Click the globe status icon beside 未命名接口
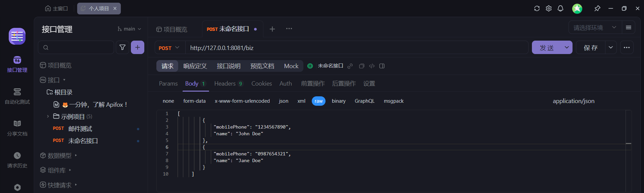The width and height of the screenshot is (644, 193). [310, 66]
